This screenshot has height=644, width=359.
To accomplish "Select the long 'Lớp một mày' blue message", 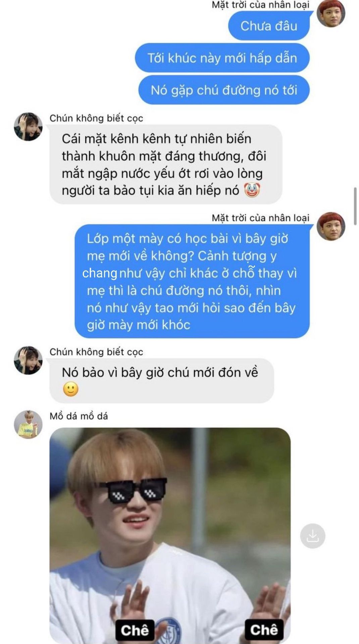I will 192,281.
